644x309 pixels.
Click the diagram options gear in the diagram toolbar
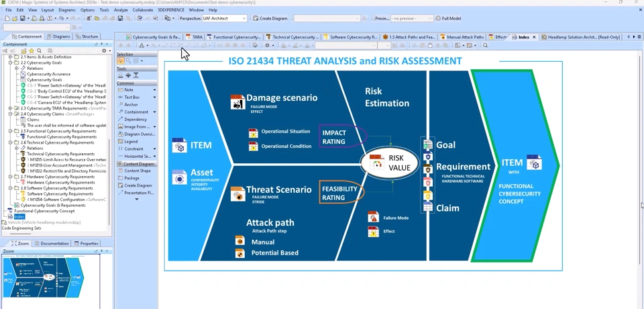[x=267, y=45]
